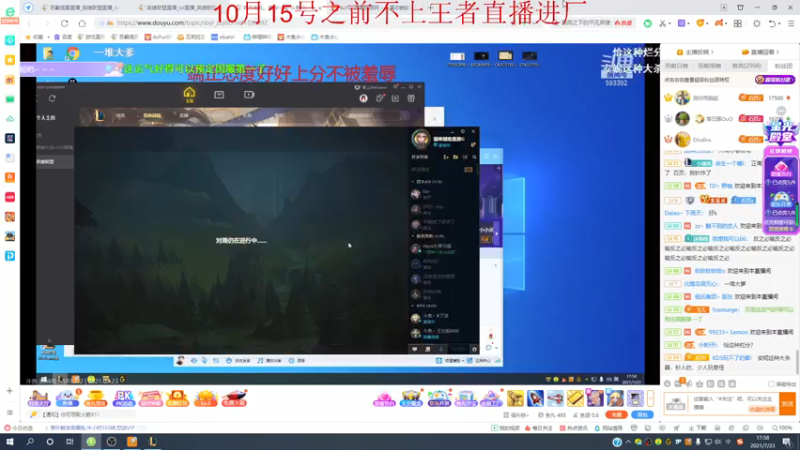Viewport: 800px width, 450px height.
Task: Send the airplane gift from gift bar
Action: [555, 397]
